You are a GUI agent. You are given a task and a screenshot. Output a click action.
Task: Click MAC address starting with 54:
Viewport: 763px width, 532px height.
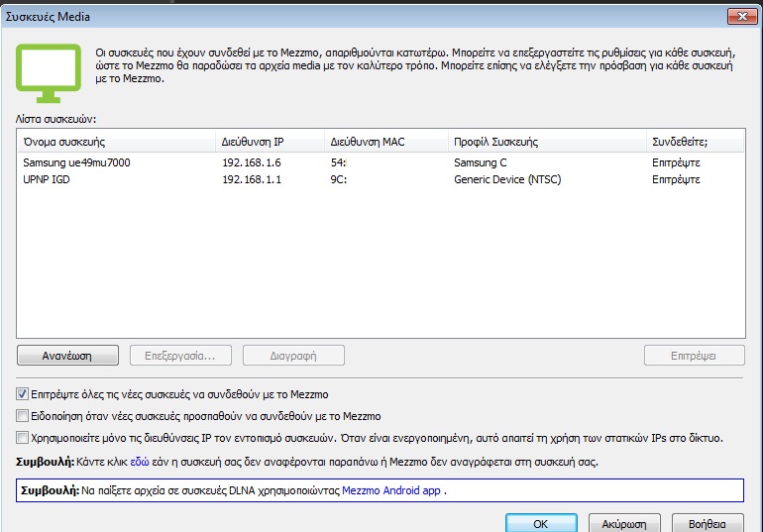339,162
